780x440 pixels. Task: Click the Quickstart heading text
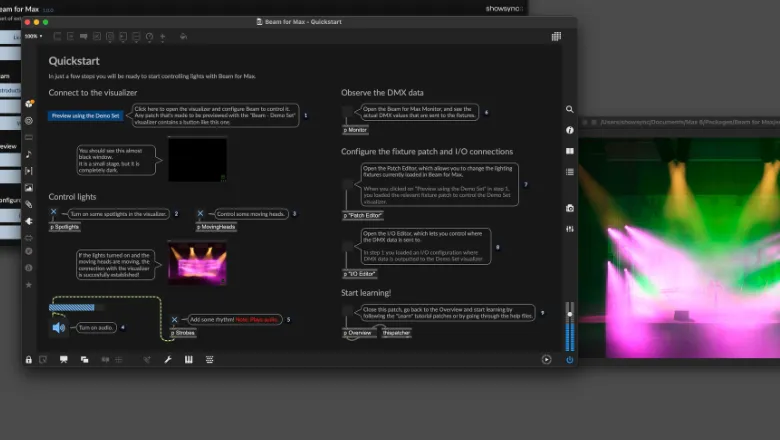(74, 61)
